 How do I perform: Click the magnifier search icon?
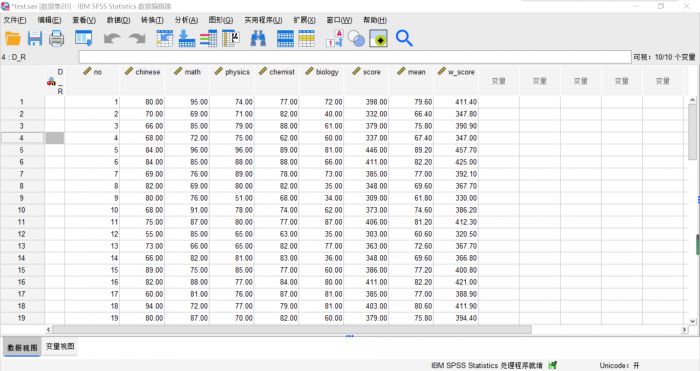point(404,38)
